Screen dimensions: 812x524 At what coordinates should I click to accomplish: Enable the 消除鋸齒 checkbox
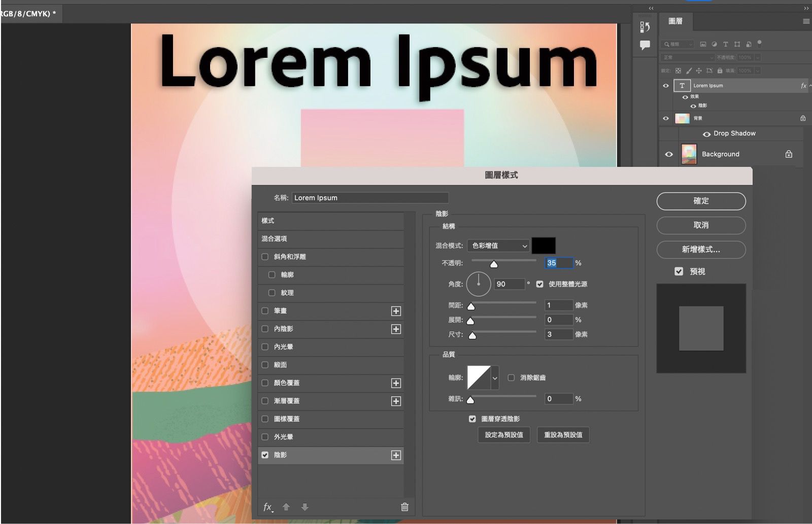point(511,377)
